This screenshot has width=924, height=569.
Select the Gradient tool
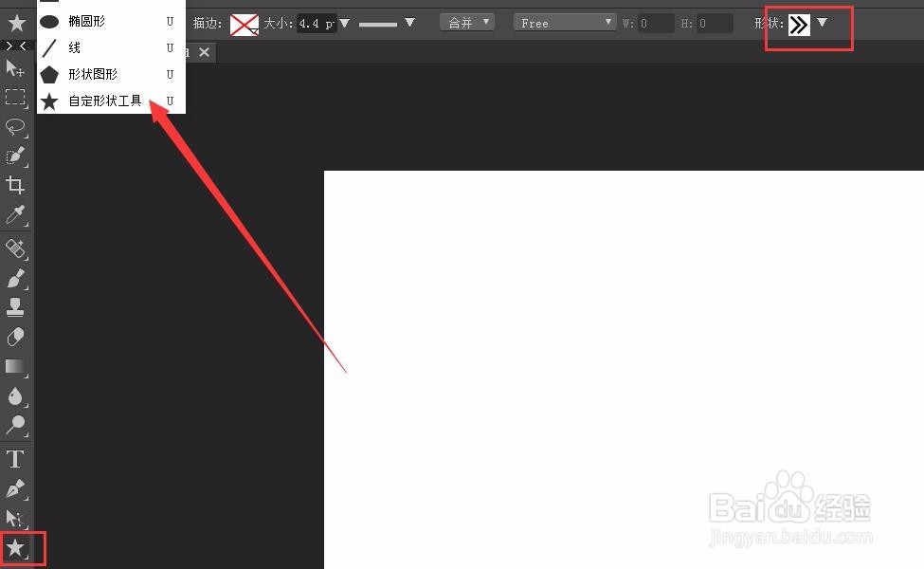(x=15, y=366)
